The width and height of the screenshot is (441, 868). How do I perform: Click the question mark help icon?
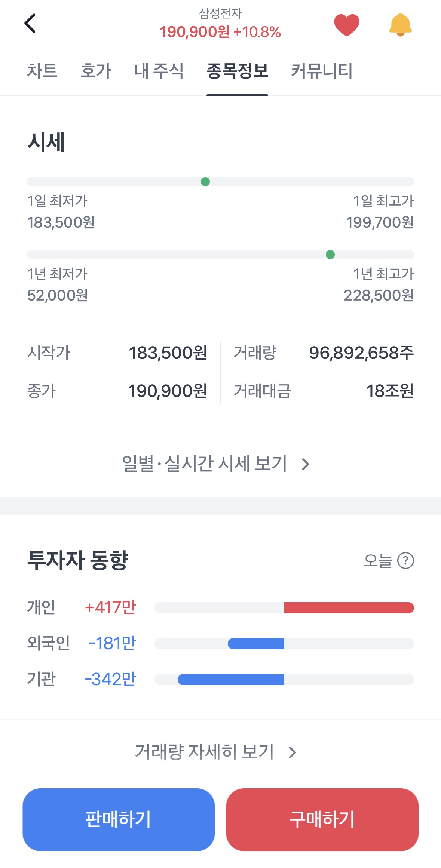[405, 561]
